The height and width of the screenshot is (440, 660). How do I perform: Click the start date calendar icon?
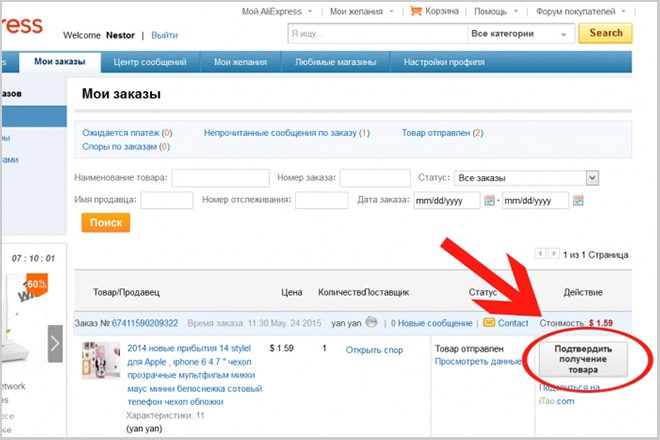point(490,201)
